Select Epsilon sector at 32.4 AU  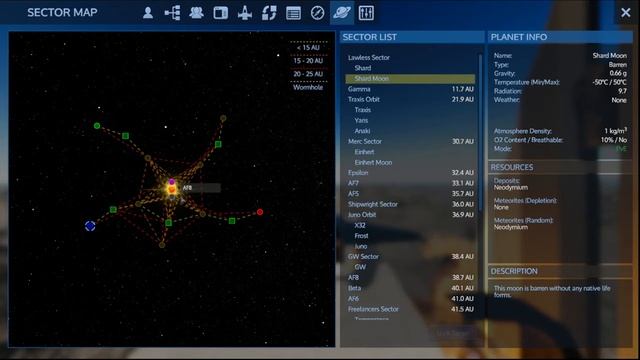coord(410,173)
